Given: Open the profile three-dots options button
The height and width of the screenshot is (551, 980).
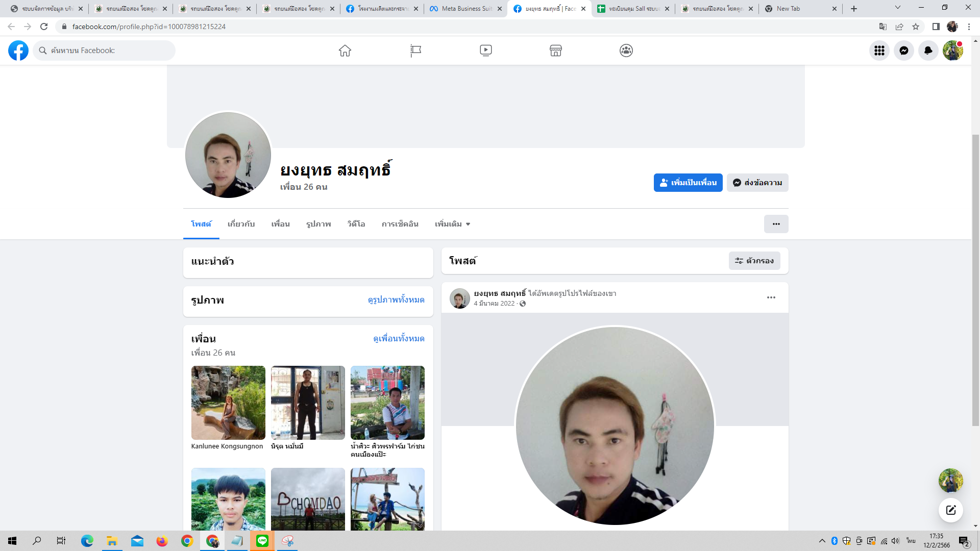Looking at the screenshot, I should 776,224.
